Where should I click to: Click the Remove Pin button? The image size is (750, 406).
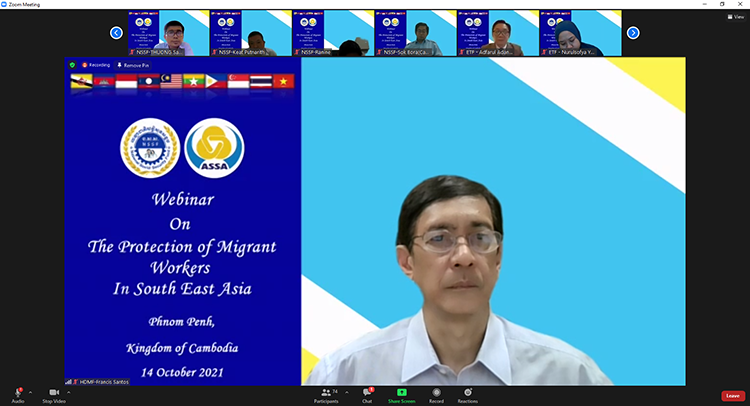pyautogui.click(x=133, y=65)
